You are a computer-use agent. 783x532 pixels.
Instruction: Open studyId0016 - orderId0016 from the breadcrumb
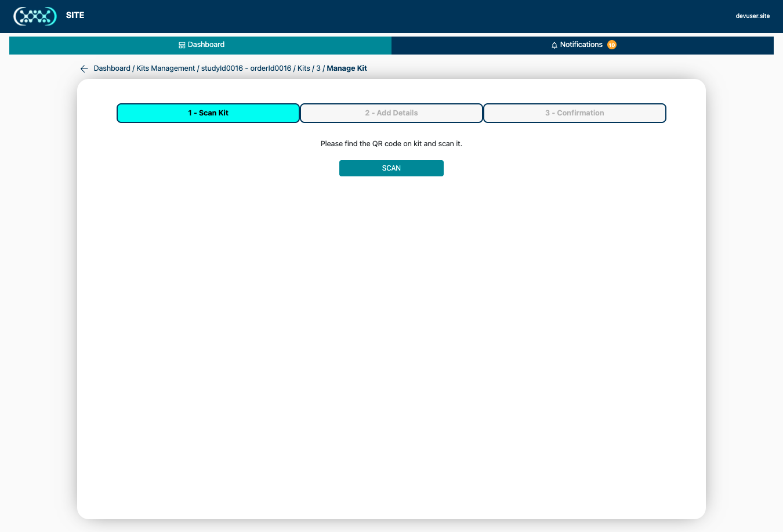[246, 68]
